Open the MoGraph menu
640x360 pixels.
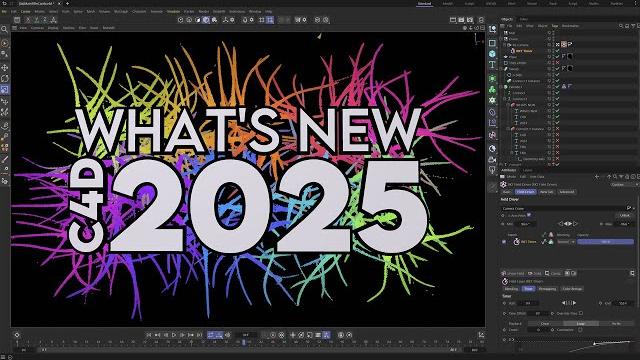(121, 11)
